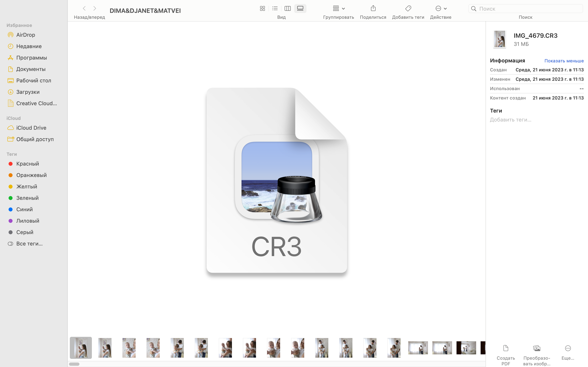This screenshot has height=367, width=588.
Task: Click the grid view icon
Action: [262, 8]
